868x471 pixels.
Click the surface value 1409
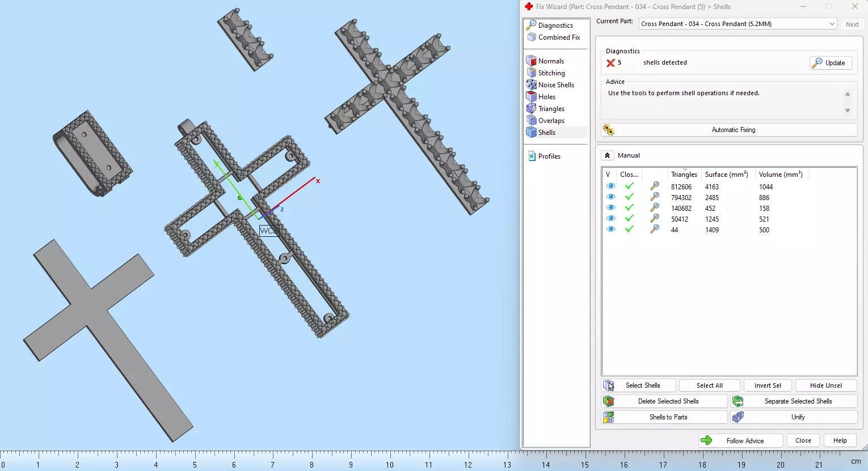click(712, 230)
